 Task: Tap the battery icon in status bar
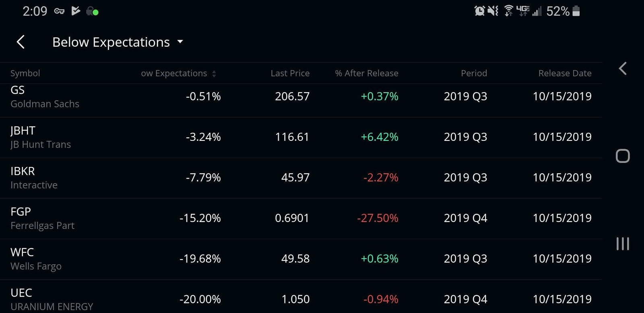[x=576, y=11]
